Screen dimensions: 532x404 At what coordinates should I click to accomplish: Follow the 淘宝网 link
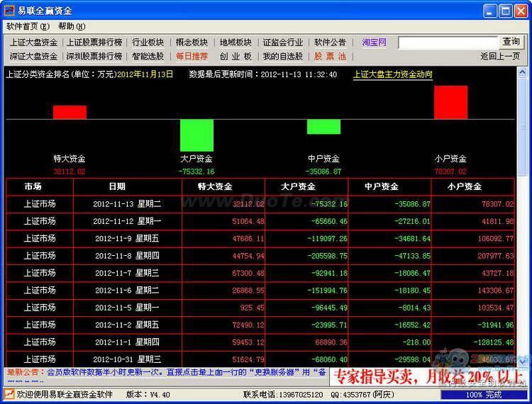pyautogui.click(x=375, y=43)
